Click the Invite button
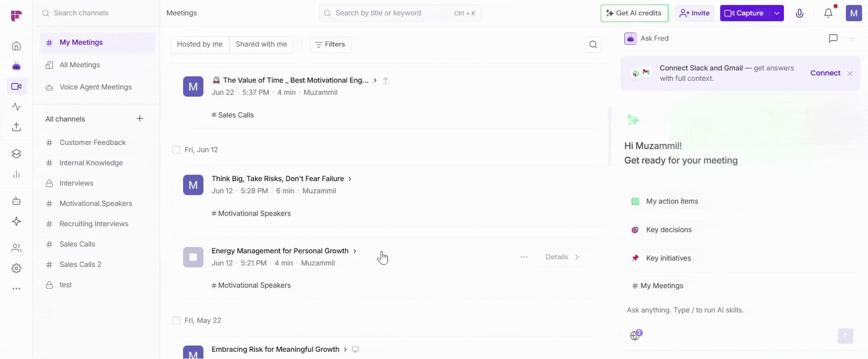The image size is (868, 359). pyautogui.click(x=695, y=13)
